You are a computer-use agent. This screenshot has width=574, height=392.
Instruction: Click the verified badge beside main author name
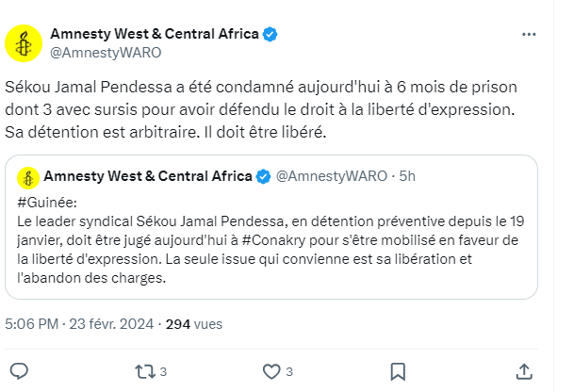(x=271, y=35)
